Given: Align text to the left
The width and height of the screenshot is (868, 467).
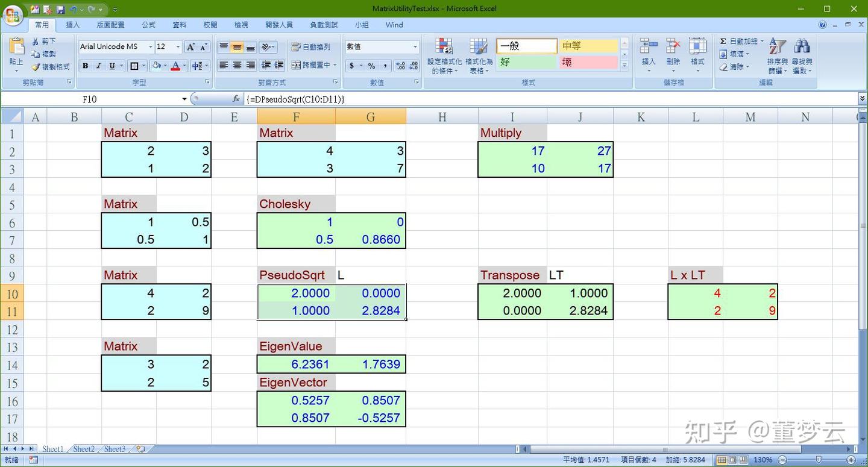Looking at the screenshot, I should 224,65.
